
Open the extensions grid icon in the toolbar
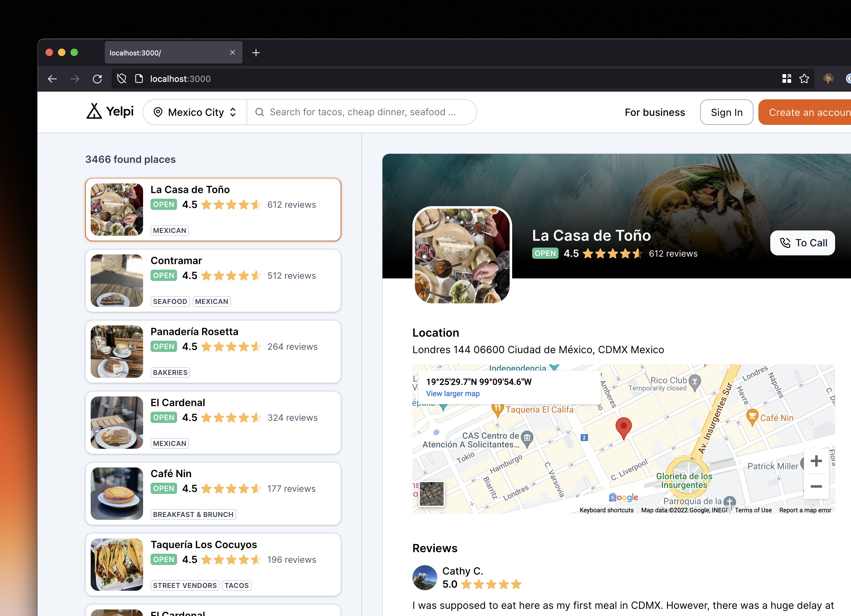(786, 79)
